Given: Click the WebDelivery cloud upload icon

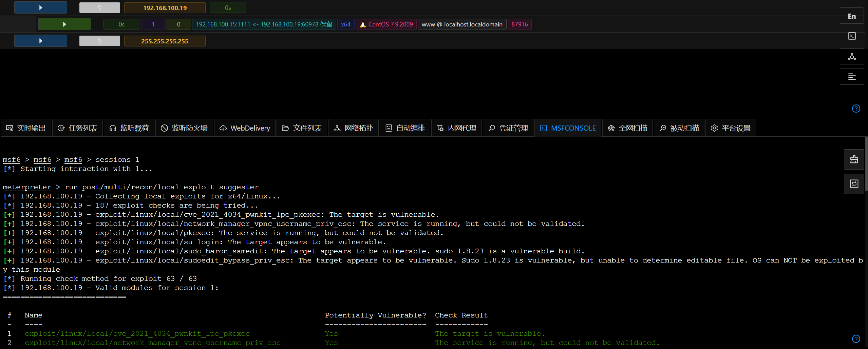Looking at the screenshot, I should [223, 128].
